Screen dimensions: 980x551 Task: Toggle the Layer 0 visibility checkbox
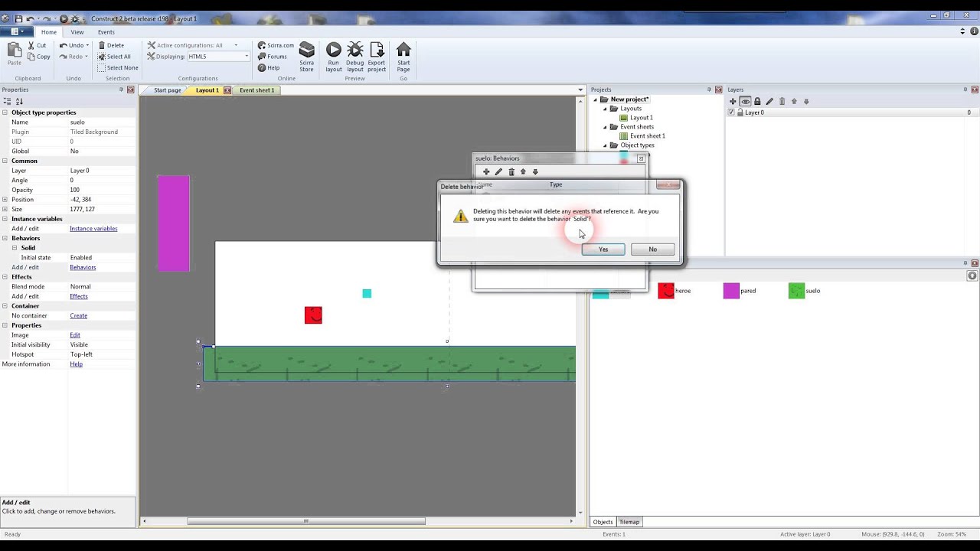(x=731, y=112)
